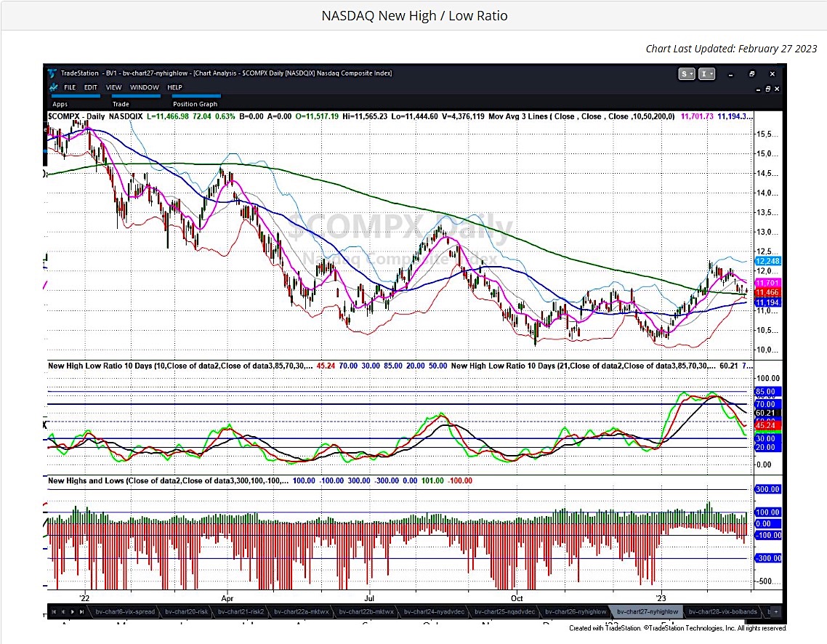Click the previous-chart navigation arrow
The height and width of the screenshot is (644, 827).
pos(64,612)
